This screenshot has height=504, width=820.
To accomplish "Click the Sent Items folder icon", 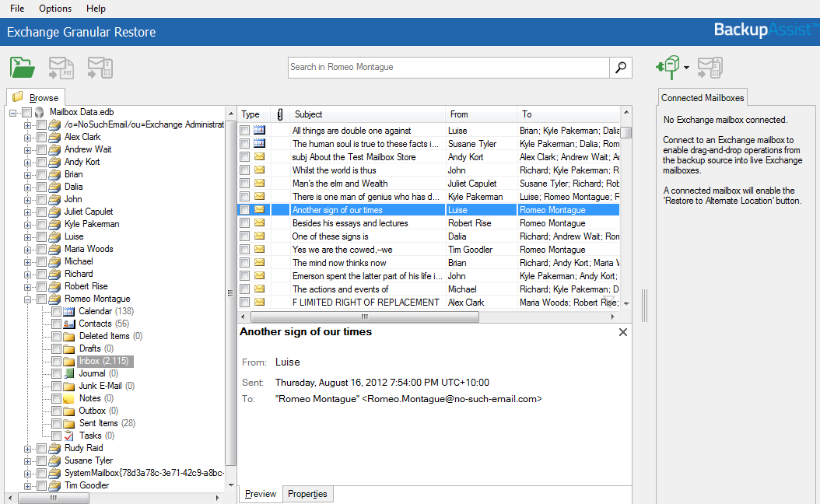I will (x=69, y=423).
